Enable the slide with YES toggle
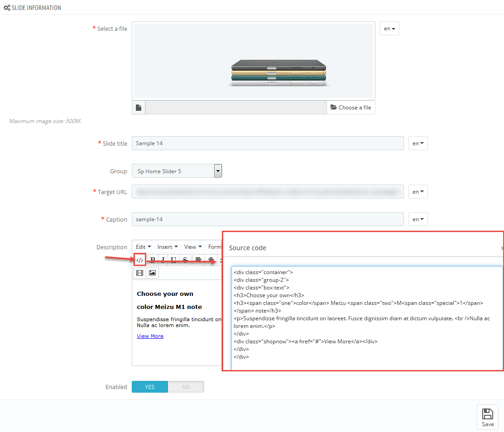This screenshot has height=432, width=504. 150,387
